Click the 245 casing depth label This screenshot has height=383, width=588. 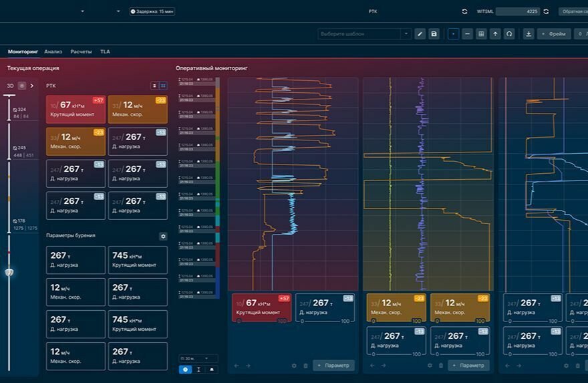(19, 148)
